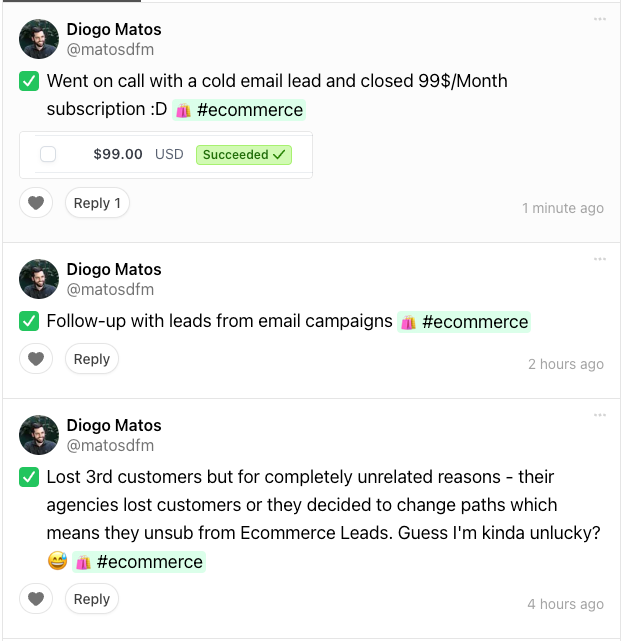Click shopping bags icon in first post

click(183, 110)
